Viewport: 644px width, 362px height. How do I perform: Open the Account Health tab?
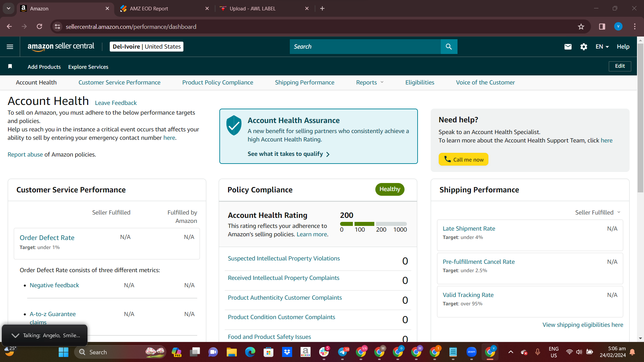36,82
